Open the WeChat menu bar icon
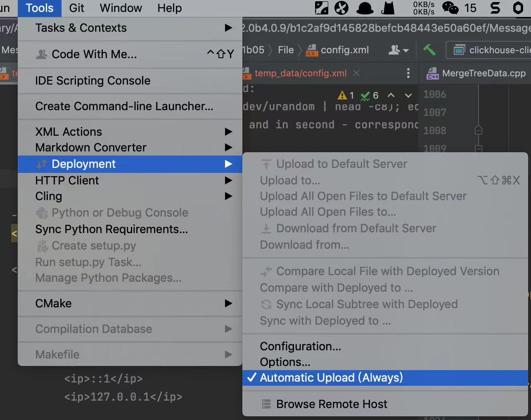The height and width of the screenshot is (420, 531). tap(450, 8)
